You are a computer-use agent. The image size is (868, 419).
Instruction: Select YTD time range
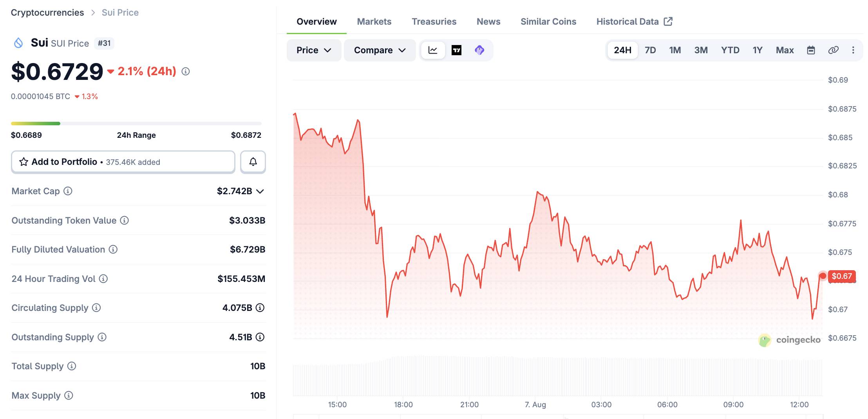click(x=730, y=50)
